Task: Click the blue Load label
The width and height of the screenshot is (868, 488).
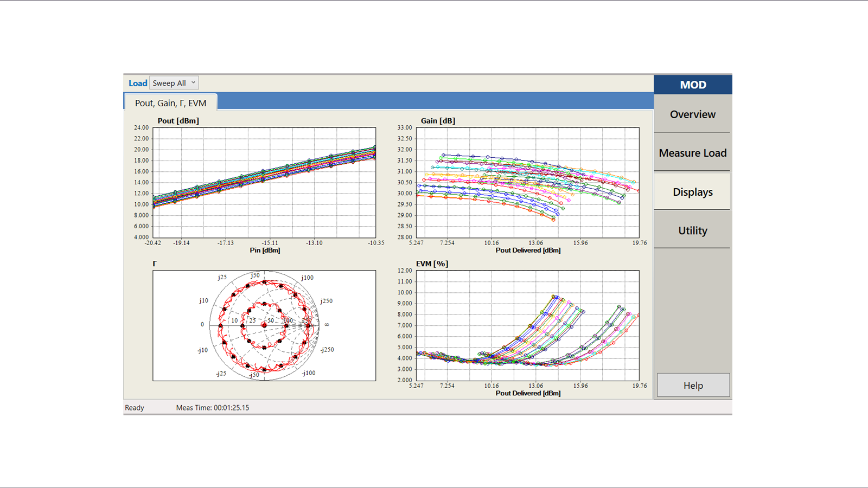Action: click(138, 82)
